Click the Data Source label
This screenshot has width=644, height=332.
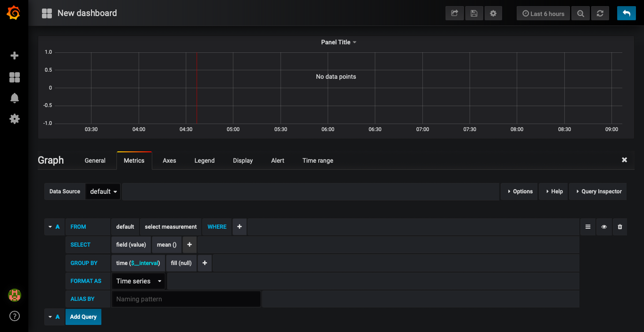point(65,191)
